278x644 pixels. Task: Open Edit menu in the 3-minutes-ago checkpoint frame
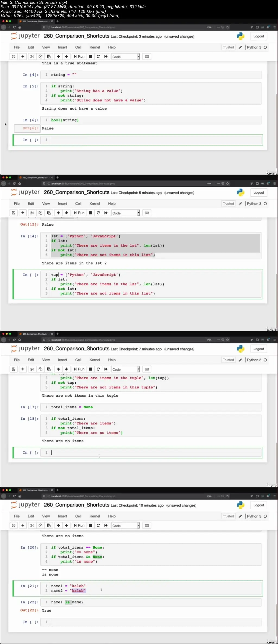[31, 47]
